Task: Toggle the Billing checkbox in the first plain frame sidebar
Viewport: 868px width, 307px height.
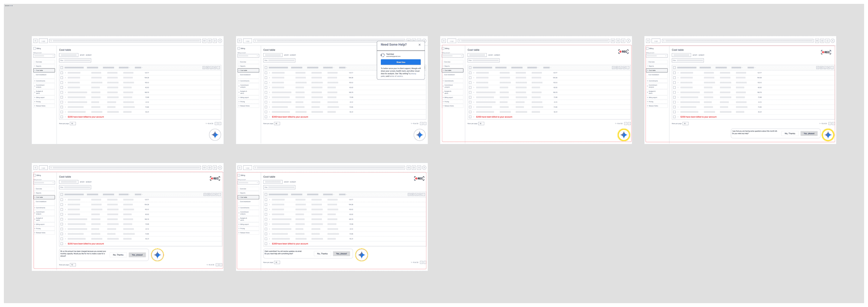Action: 35,48
